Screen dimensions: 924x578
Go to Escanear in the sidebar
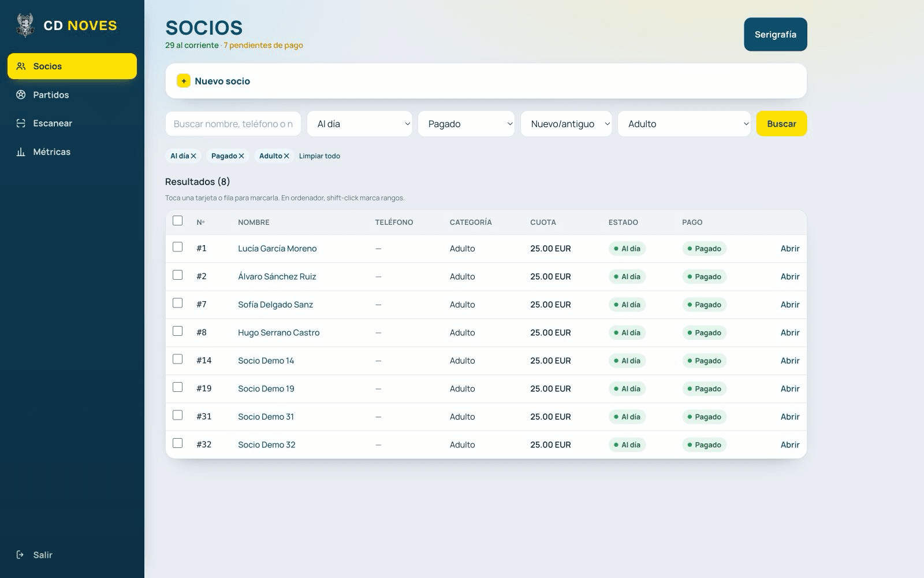click(72, 123)
